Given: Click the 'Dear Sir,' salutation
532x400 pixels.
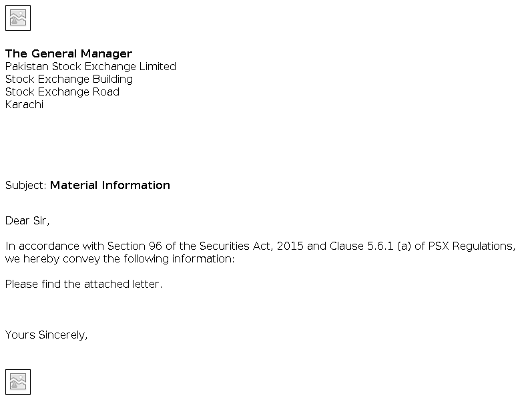Looking at the screenshot, I should (27, 220).
